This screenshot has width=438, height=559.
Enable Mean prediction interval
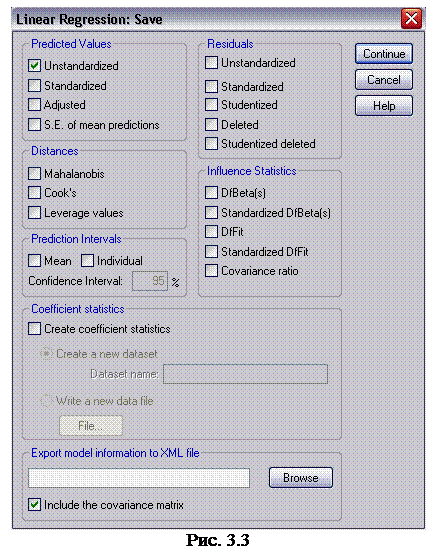[x=35, y=261]
